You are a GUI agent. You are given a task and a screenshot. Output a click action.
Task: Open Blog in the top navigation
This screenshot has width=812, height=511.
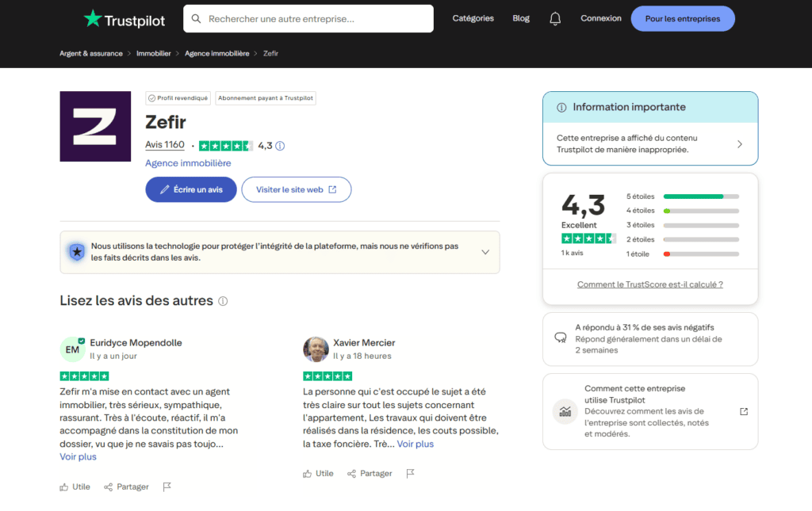click(x=521, y=18)
